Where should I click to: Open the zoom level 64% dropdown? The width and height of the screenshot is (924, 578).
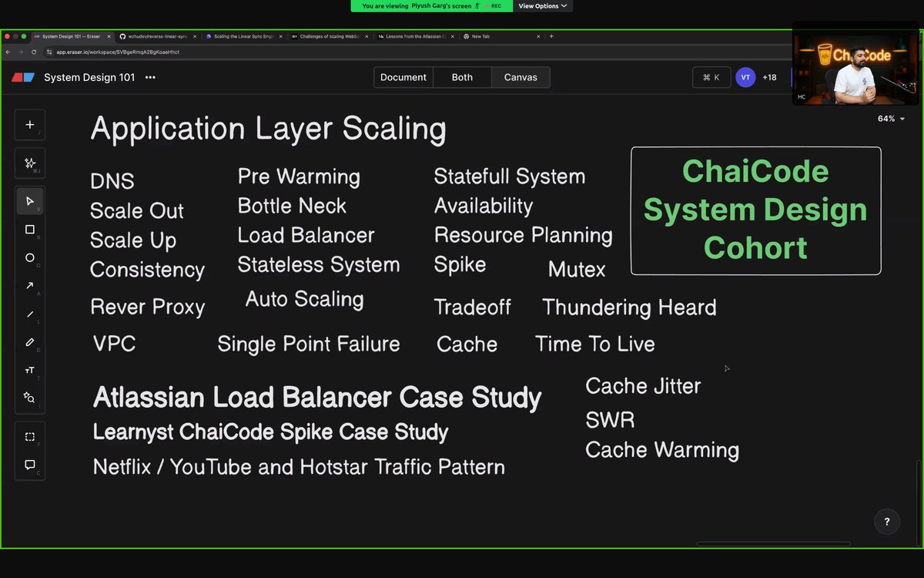(x=891, y=119)
